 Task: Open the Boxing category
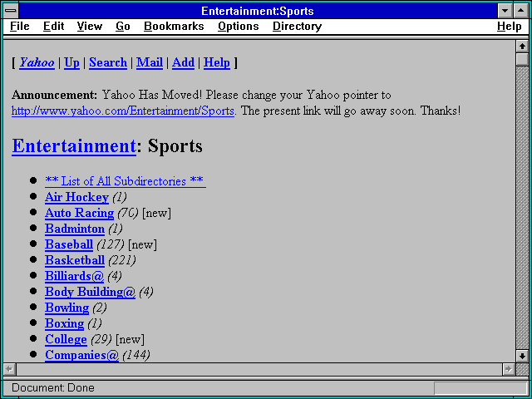click(65, 323)
